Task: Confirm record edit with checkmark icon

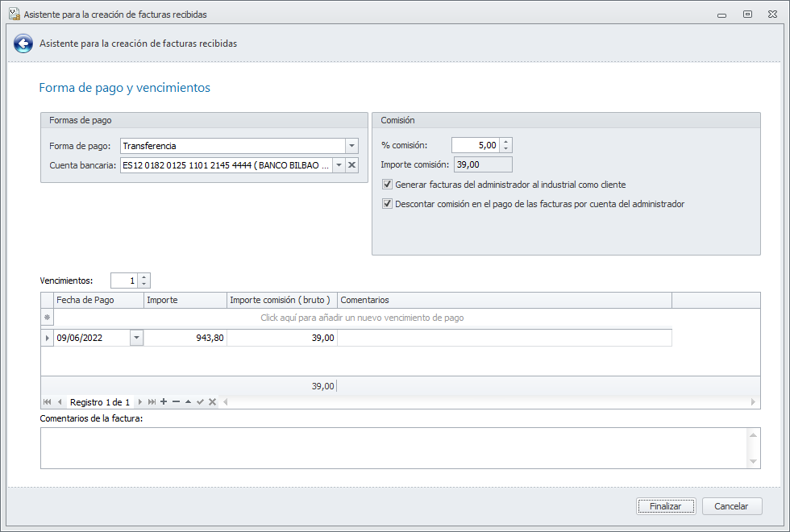Action: click(200, 402)
